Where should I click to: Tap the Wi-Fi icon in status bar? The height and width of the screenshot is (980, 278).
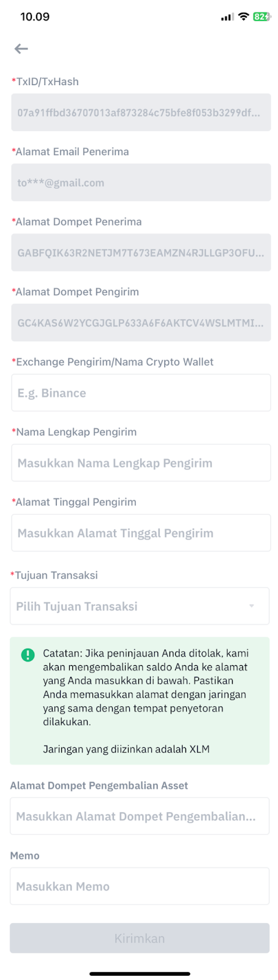pos(244,17)
